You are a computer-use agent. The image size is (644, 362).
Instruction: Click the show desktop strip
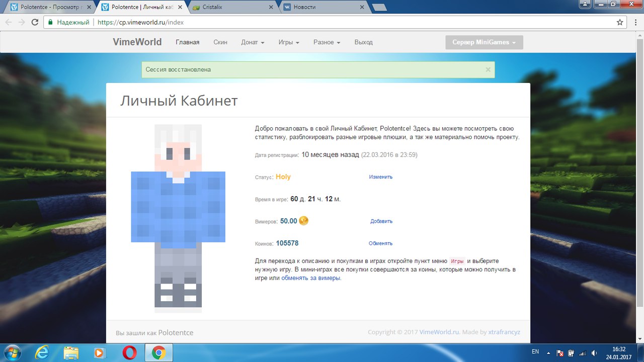click(x=640, y=353)
